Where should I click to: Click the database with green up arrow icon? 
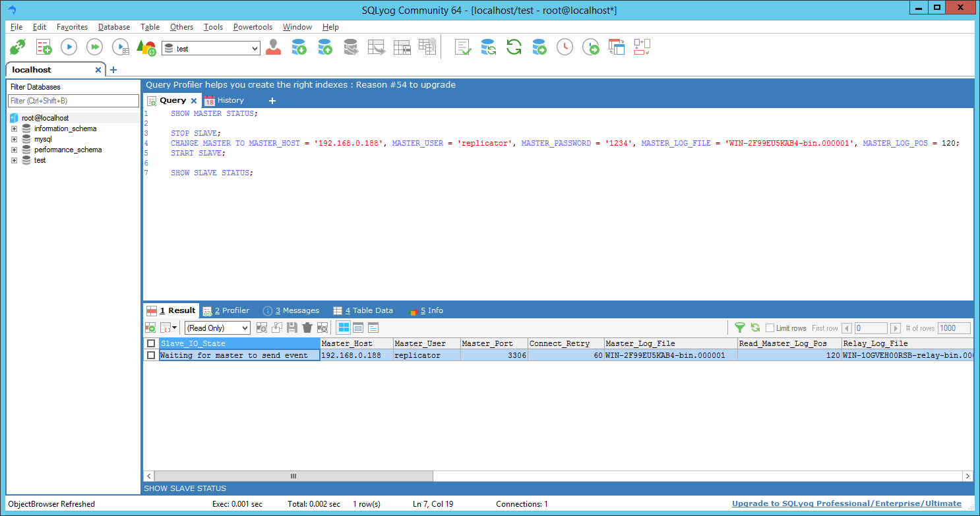324,47
